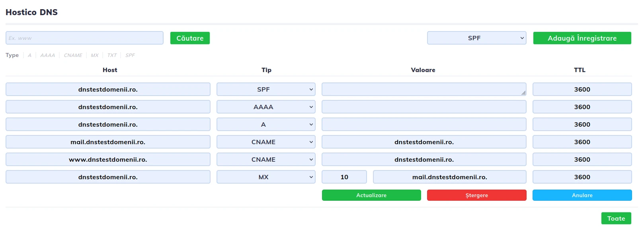This screenshot has height=231, width=644.
Task: Click the empty Valoare textarea of SPF row
Action: [423, 90]
